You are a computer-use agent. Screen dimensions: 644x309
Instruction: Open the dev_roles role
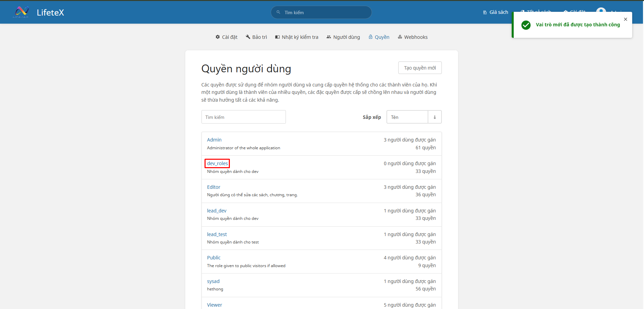217,163
